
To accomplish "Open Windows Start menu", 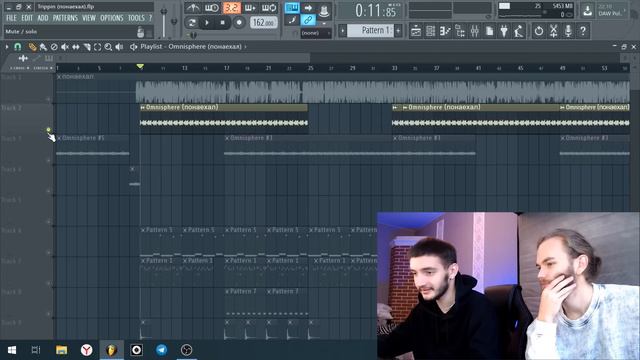I will tap(12, 350).
